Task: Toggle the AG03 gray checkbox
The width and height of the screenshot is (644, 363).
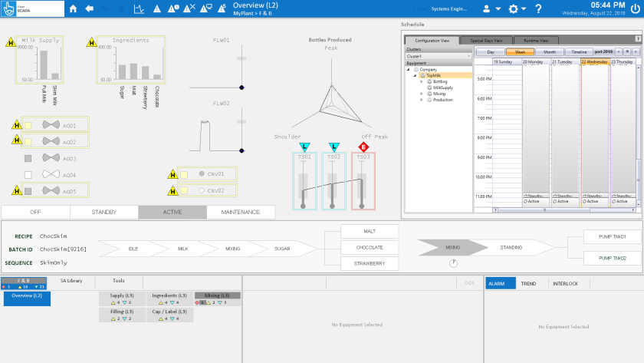Action: pos(28,158)
